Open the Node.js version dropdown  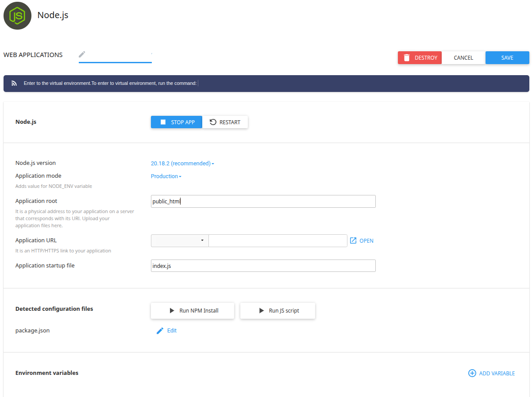[x=182, y=163]
